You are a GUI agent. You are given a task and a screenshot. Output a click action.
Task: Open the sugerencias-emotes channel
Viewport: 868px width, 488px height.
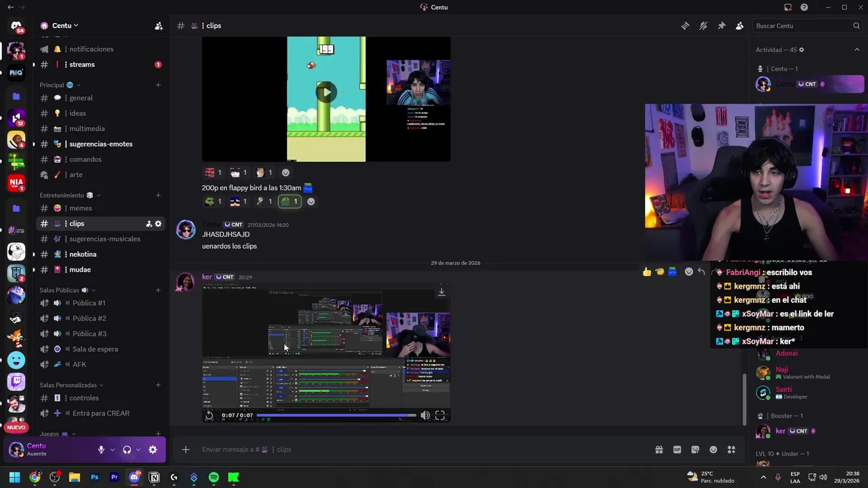pos(100,144)
